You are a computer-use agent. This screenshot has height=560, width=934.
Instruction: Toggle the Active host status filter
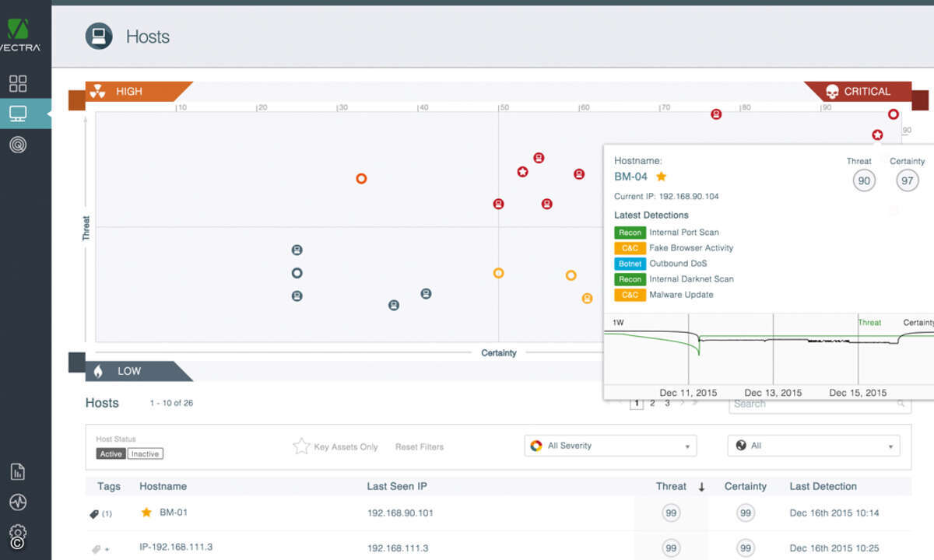click(x=111, y=453)
